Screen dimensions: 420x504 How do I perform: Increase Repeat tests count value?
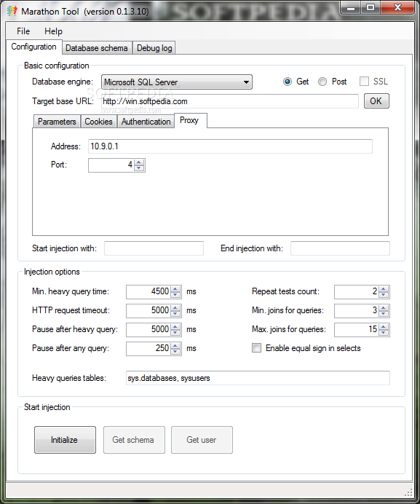coord(384,288)
